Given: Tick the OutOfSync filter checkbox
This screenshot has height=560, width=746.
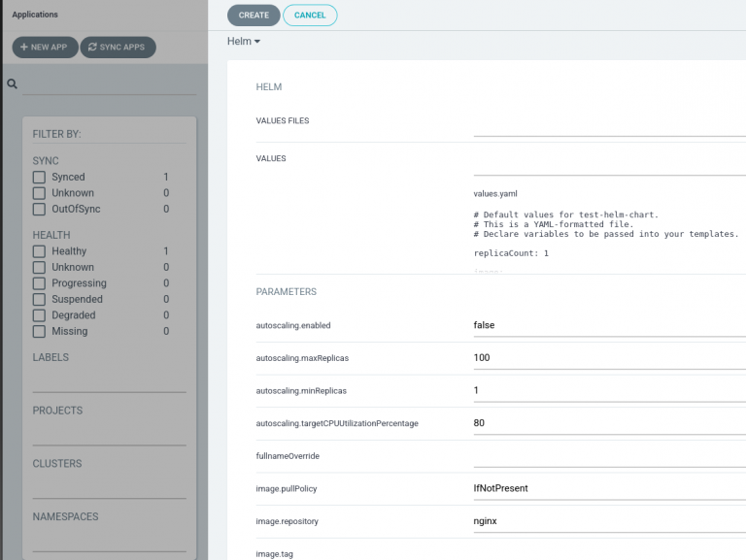Looking at the screenshot, I should coord(39,210).
